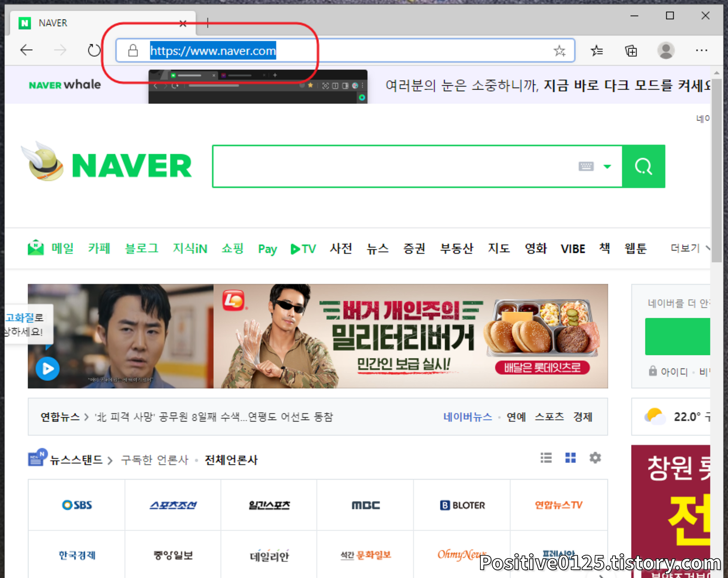Open the on-screen keyboard icon in search box
Screen dimensions: 728x578
[x=586, y=166]
